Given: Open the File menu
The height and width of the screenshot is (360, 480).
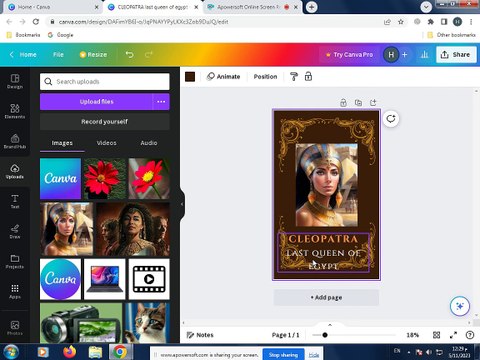Looking at the screenshot, I should pos(58,54).
